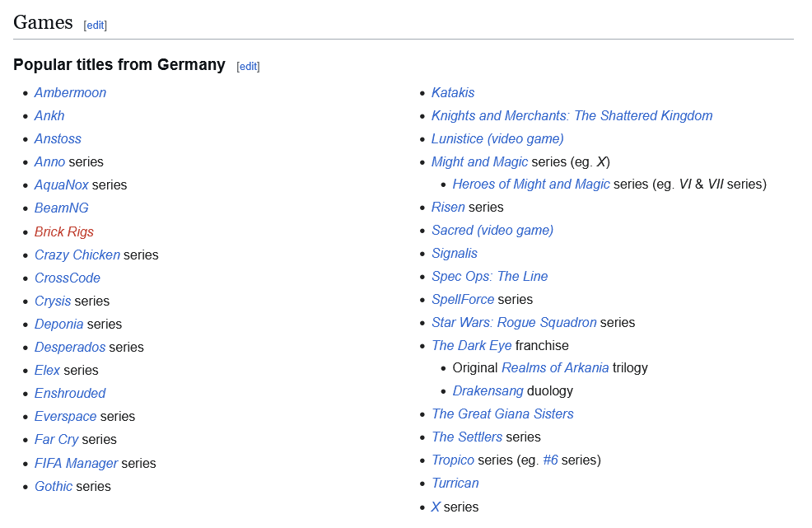Click the Games section heading text
Image resolution: width=812 pixels, height=528 pixels.
43,22
